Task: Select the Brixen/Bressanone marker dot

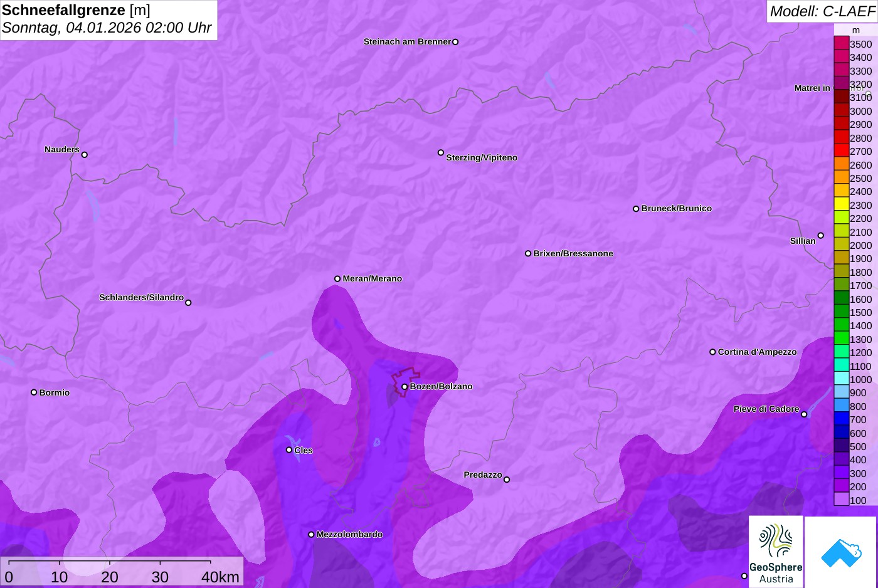Action: 528,254
